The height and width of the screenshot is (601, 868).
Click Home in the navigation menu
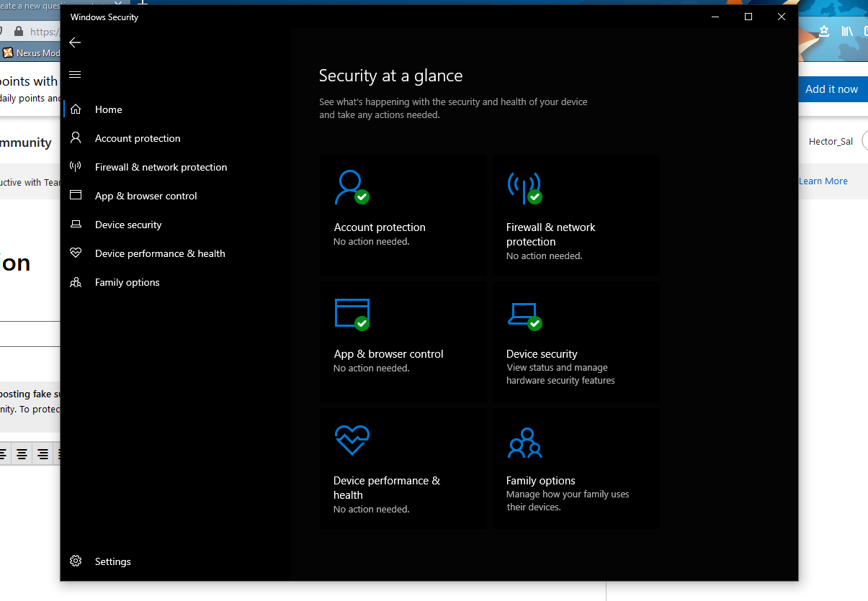pyautogui.click(x=108, y=109)
